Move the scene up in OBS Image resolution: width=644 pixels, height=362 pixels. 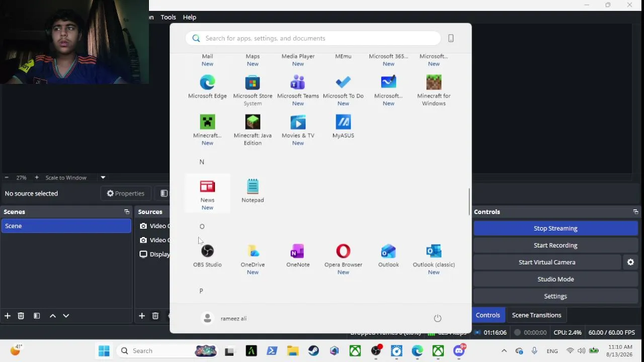tap(53, 316)
